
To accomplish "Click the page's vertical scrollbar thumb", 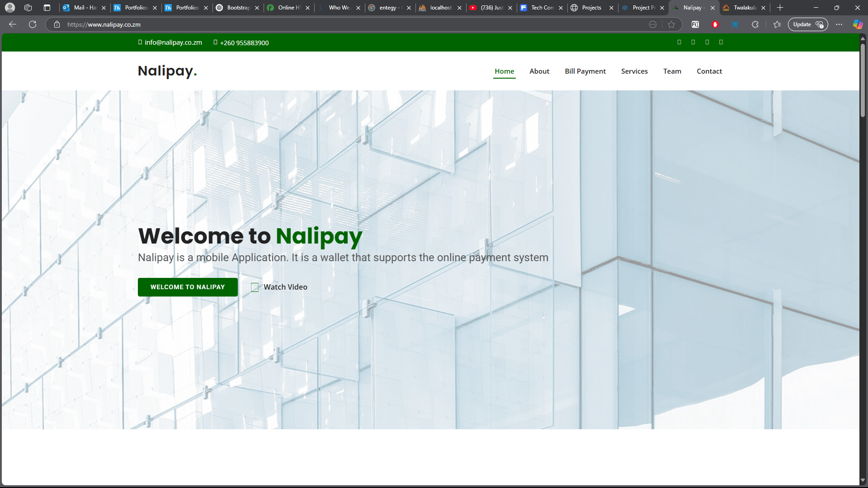I will point(863,80).
